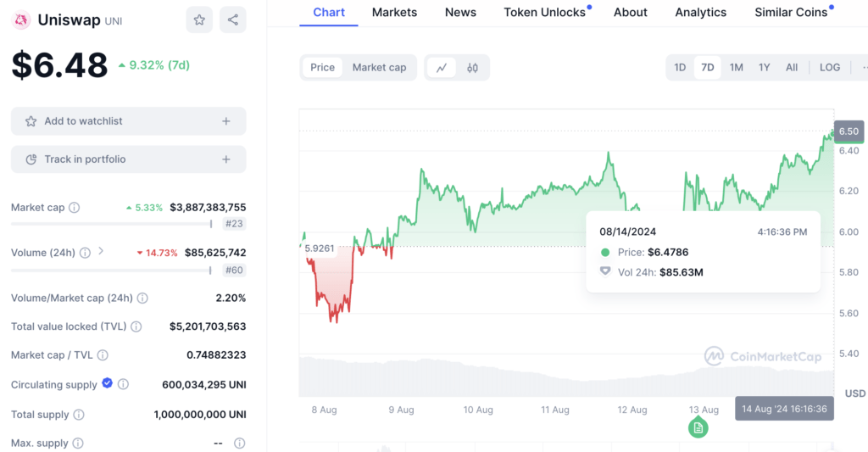Expand Track in portfolio plus

click(226, 159)
